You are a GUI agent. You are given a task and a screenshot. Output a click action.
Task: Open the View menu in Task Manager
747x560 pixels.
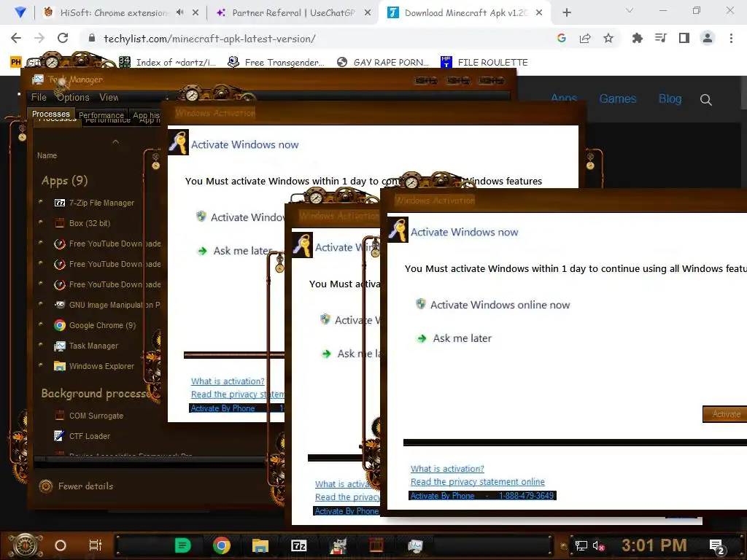coord(109,97)
